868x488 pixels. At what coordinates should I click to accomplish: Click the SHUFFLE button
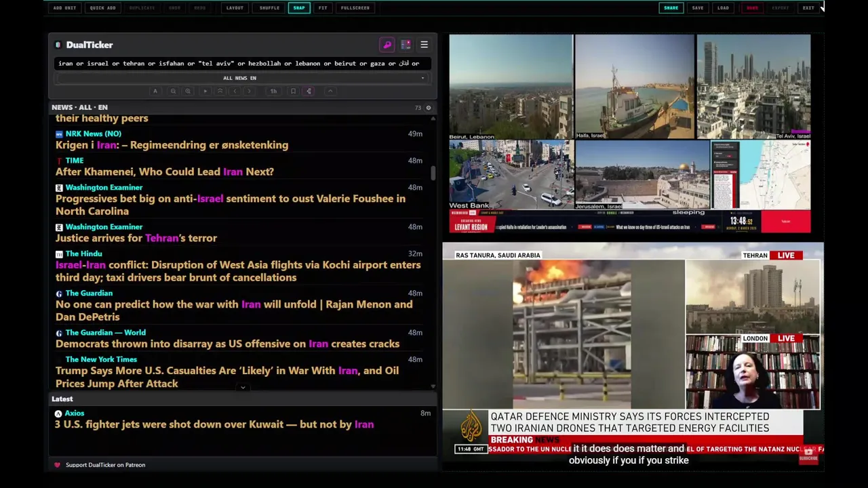tap(269, 8)
